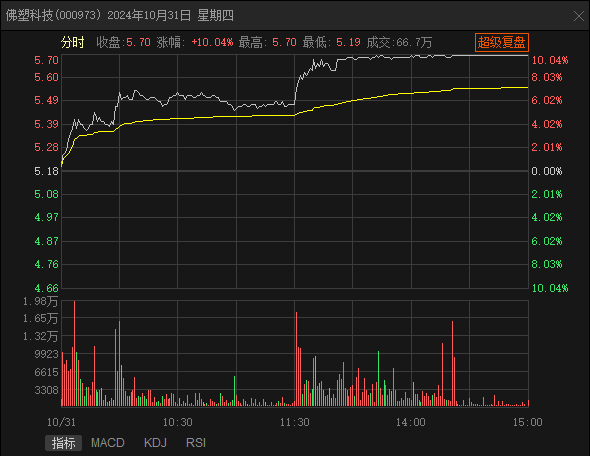Open the 超级复盘 review button

(x=502, y=42)
